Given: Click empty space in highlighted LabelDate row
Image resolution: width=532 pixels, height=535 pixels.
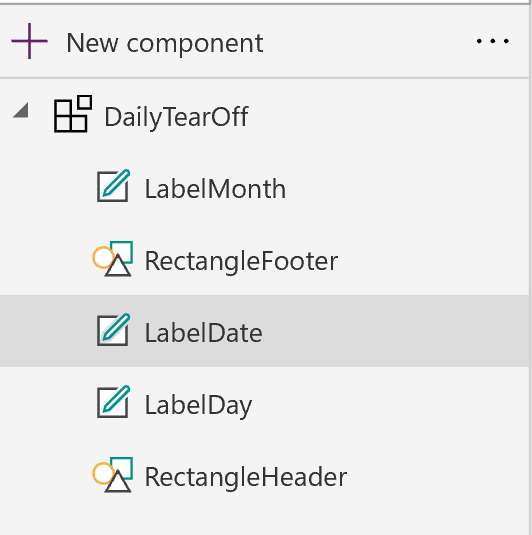Looking at the screenshot, I should pyautogui.click(x=392, y=331).
